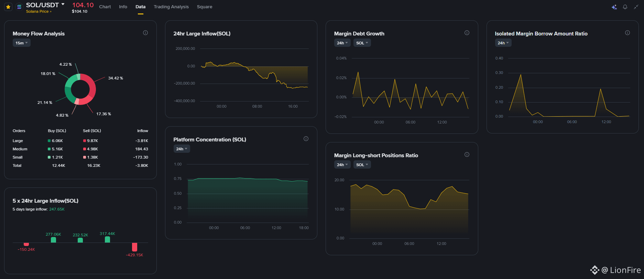This screenshot has width=644, height=279.
Task: Click the Solana coin logo icon
Action: (19, 7)
